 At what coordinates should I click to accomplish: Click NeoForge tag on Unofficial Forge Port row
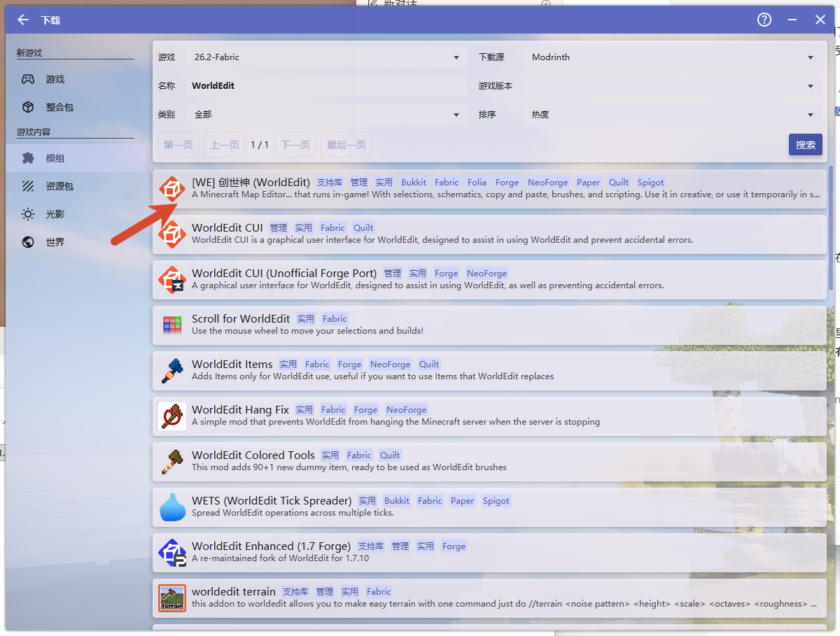(487, 274)
